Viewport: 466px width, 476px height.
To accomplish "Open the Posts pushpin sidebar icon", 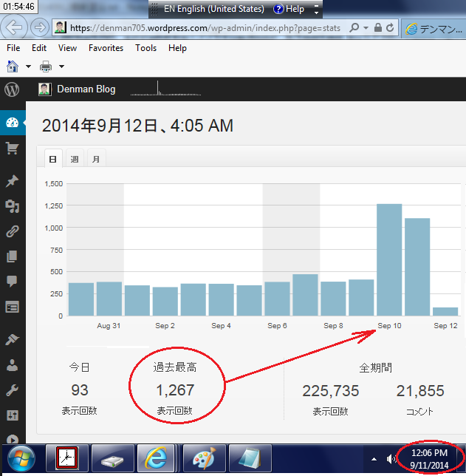I will tap(12, 181).
